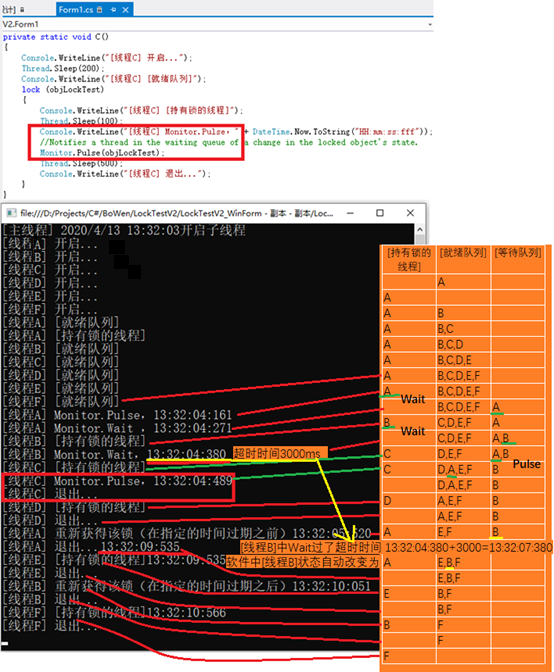Click console line '[线程A] Monitor.Wait, 13:32:04:271'
Image resolution: width=554 pixels, height=672 pixels.
117,428
